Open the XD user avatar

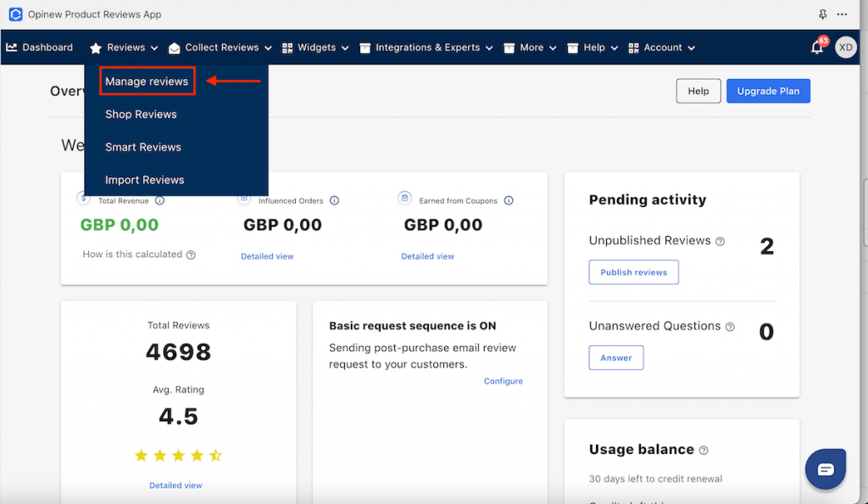click(x=845, y=48)
